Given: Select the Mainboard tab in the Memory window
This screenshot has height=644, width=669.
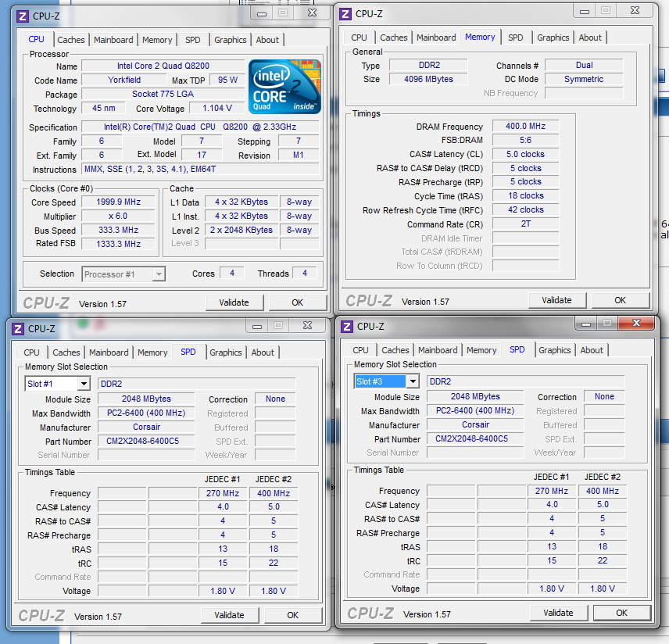Looking at the screenshot, I should 436,38.
